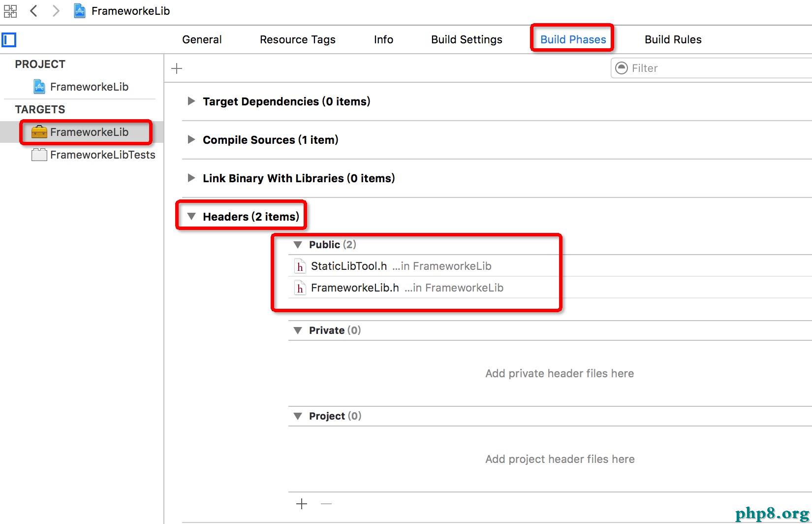Image resolution: width=812 pixels, height=524 pixels.
Task: Click the add build phase plus icon
Action: [x=177, y=68]
